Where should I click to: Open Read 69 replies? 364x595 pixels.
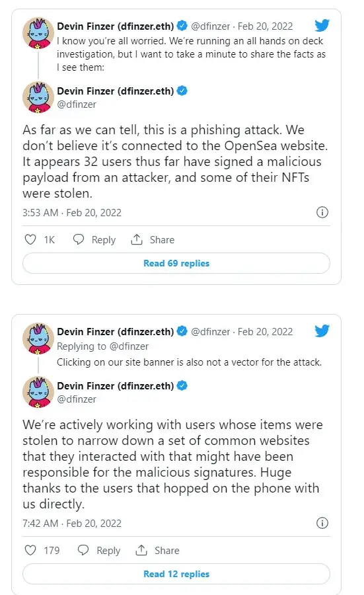176,263
